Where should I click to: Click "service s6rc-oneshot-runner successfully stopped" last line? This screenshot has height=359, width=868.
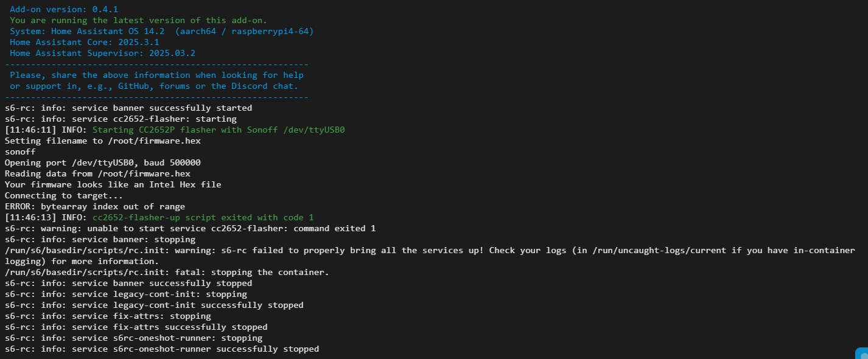[161, 349]
